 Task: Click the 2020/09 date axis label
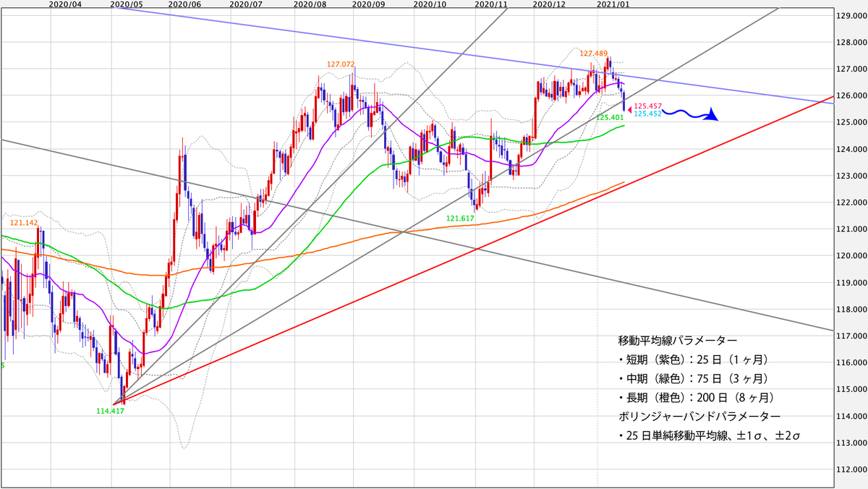click(x=368, y=4)
